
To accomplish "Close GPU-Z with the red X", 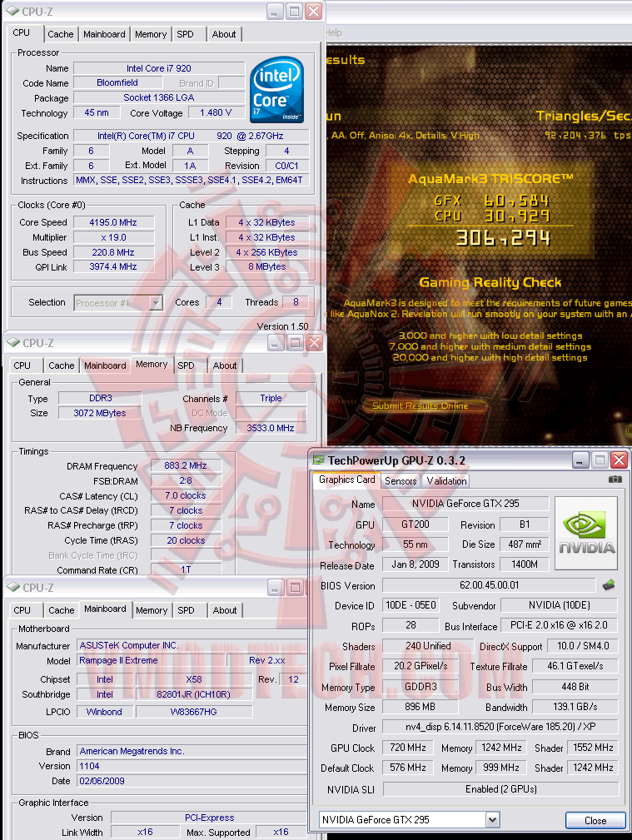I will (620, 460).
